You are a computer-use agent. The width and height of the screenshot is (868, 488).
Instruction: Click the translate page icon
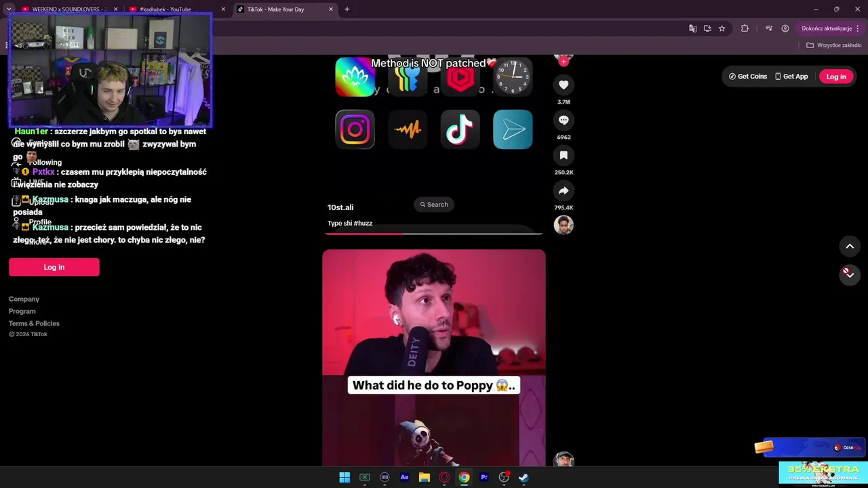click(692, 28)
